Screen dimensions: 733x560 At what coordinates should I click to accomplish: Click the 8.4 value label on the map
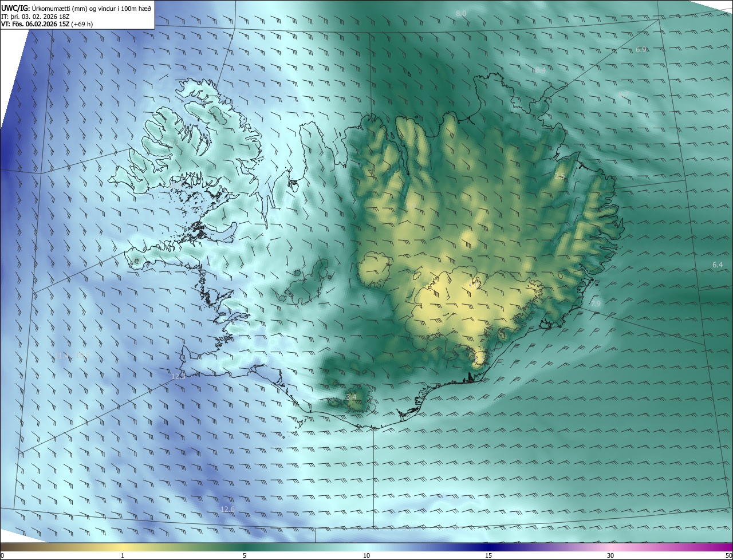pyautogui.click(x=541, y=70)
